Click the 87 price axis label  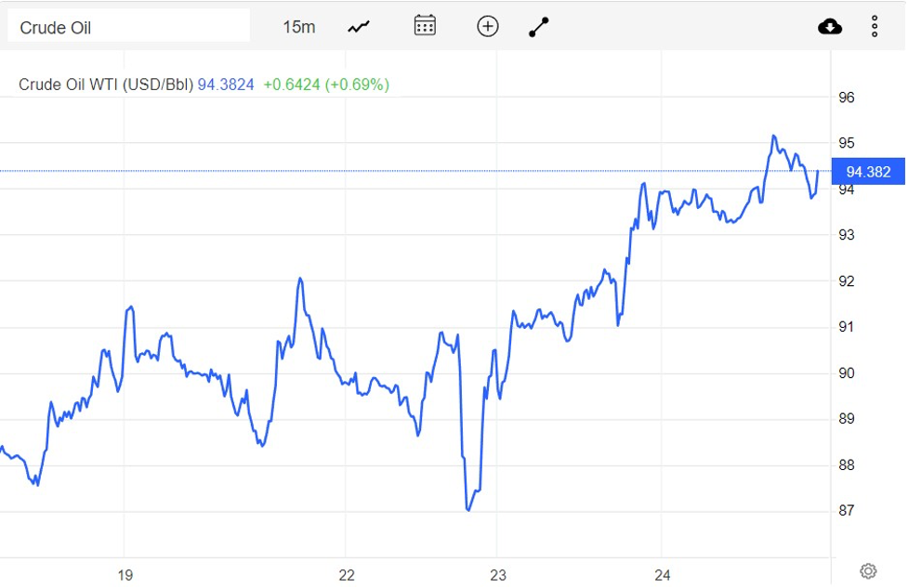pos(847,511)
